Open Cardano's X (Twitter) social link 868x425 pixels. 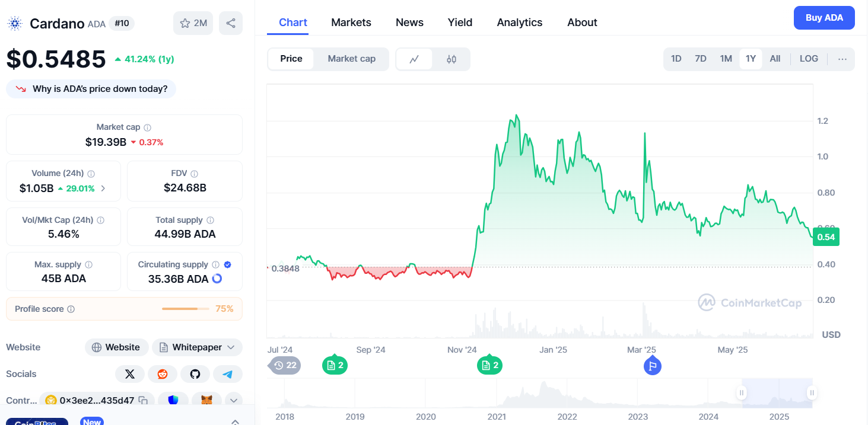click(130, 374)
